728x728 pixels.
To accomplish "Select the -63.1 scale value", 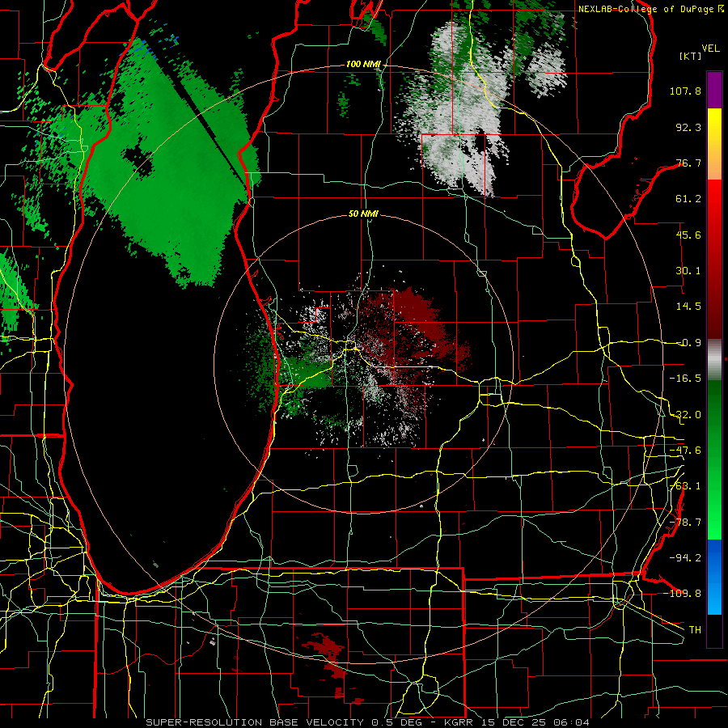I will tap(685, 485).
